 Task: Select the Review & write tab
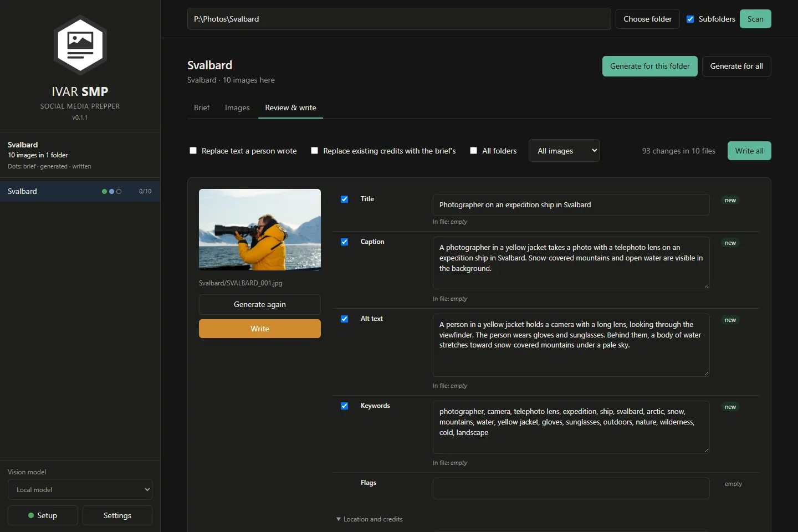(x=290, y=108)
